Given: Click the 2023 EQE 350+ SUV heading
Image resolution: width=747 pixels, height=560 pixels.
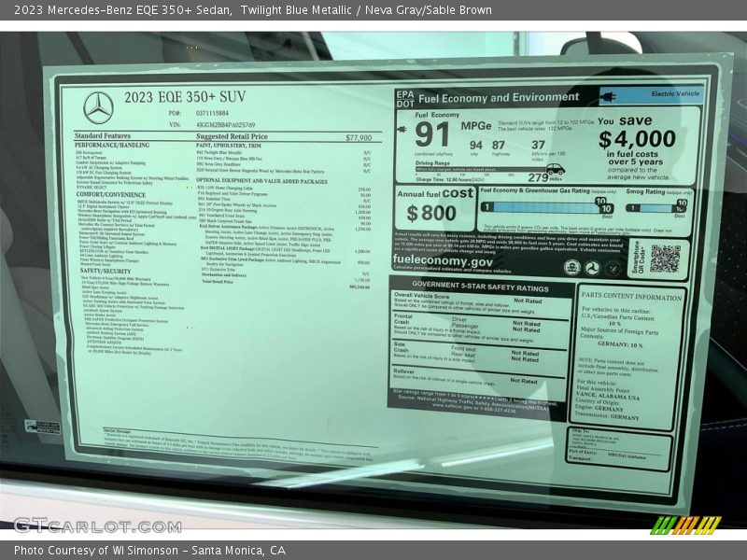Looking at the screenshot, I should (185, 97).
